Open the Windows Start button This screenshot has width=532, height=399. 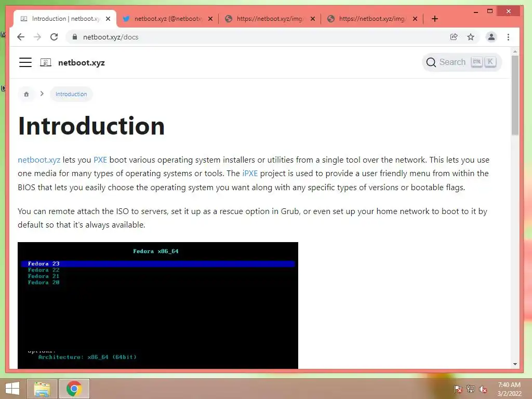coord(12,389)
